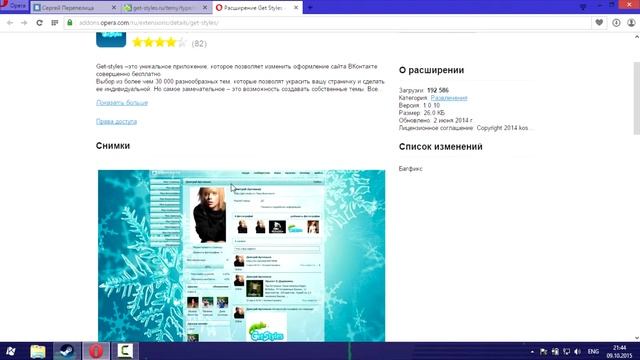Open the tab menu icon in title bar

coord(583,7)
